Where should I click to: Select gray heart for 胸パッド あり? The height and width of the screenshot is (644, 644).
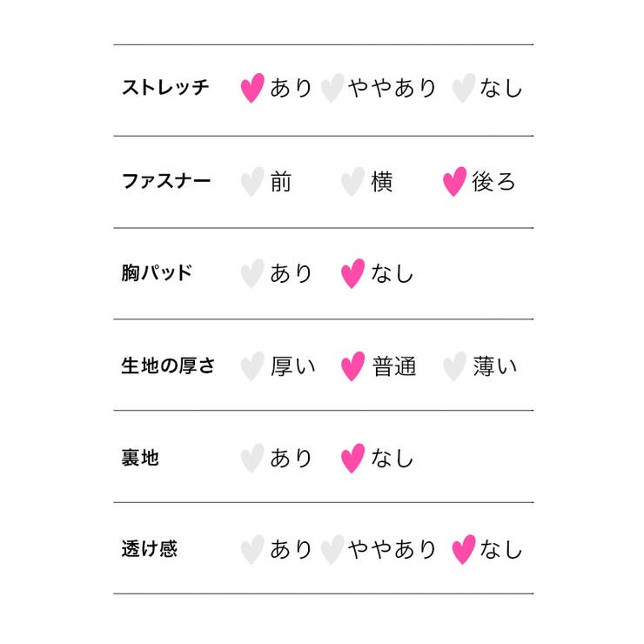[x=252, y=273]
